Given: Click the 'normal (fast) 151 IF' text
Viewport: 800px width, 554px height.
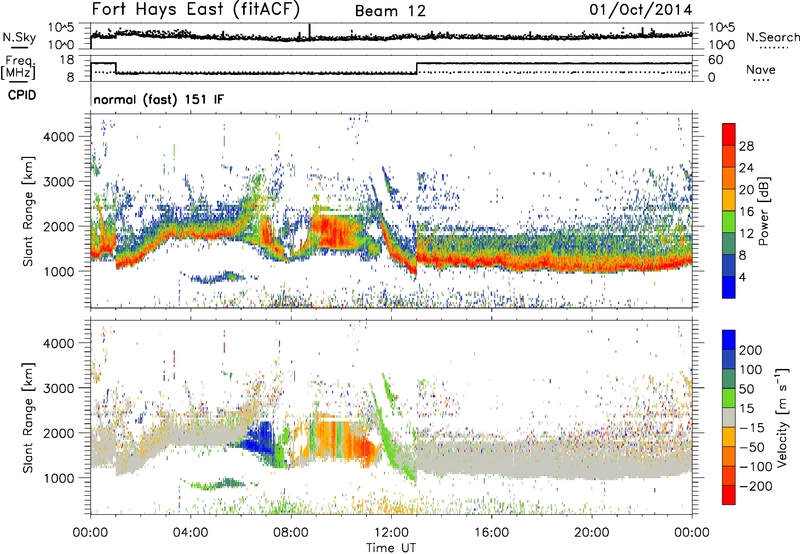Looking at the screenshot, I should (159, 99).
